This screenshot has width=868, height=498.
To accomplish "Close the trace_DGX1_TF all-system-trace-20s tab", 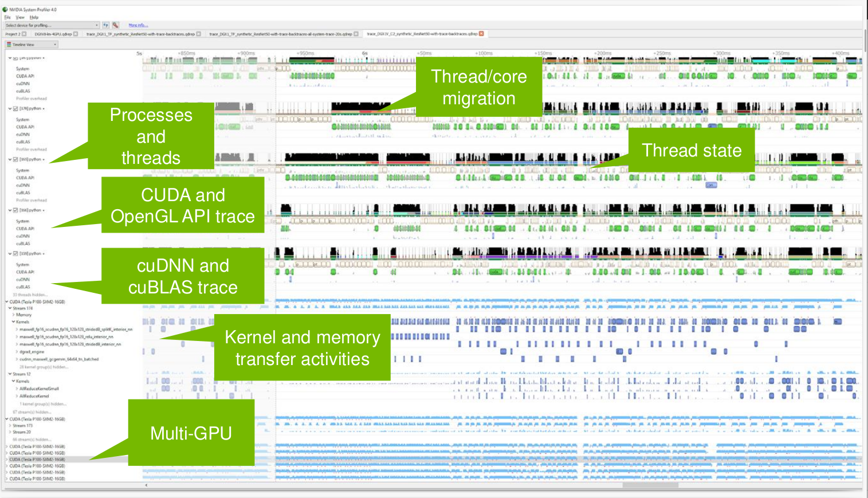I will (356, 34).
